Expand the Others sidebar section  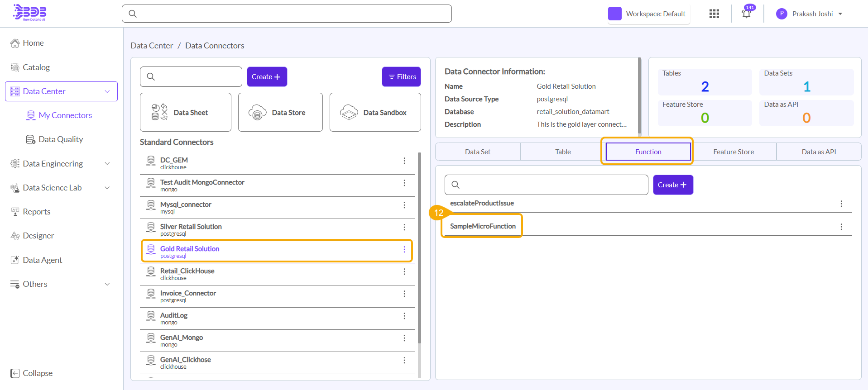[107, 284]
